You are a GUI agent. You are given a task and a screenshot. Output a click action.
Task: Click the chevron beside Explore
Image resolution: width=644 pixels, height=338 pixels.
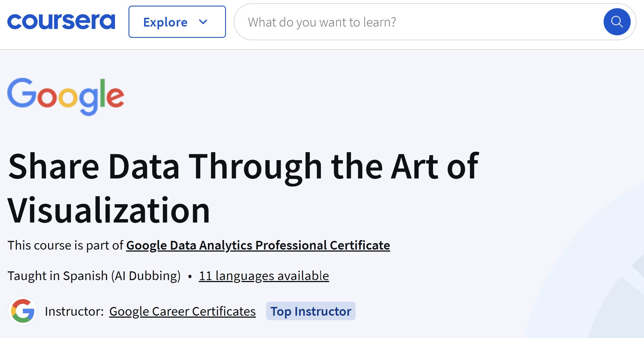click(x=203, y=22)
